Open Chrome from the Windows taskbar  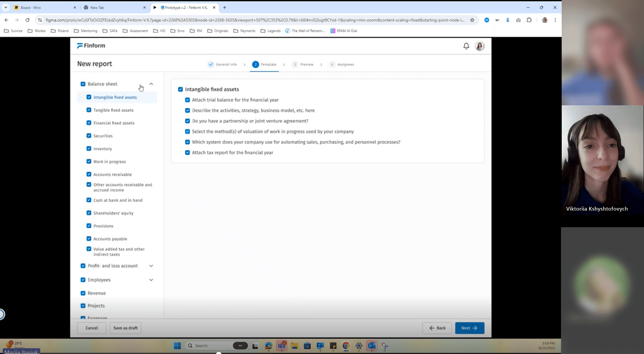[346, 346]
